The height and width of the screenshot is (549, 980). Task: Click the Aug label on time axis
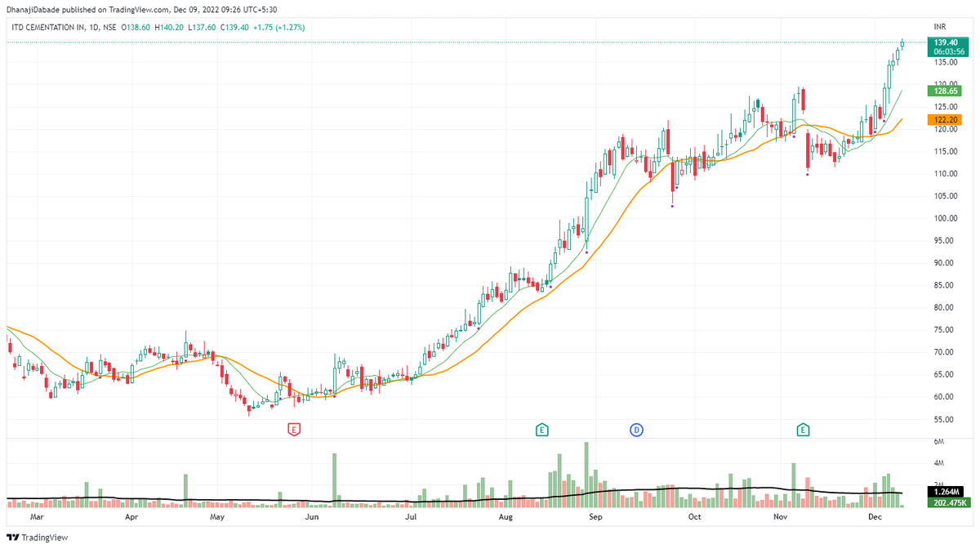[x=506, y=517]
